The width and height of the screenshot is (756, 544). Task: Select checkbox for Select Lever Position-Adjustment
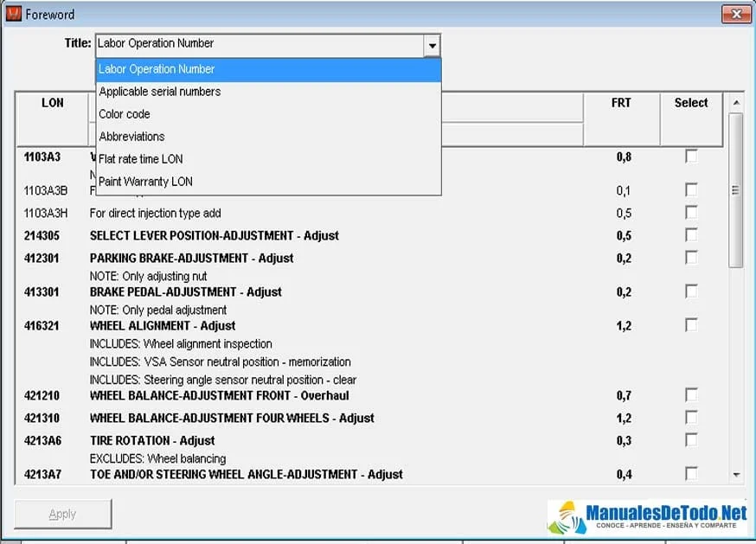[691, 235]
